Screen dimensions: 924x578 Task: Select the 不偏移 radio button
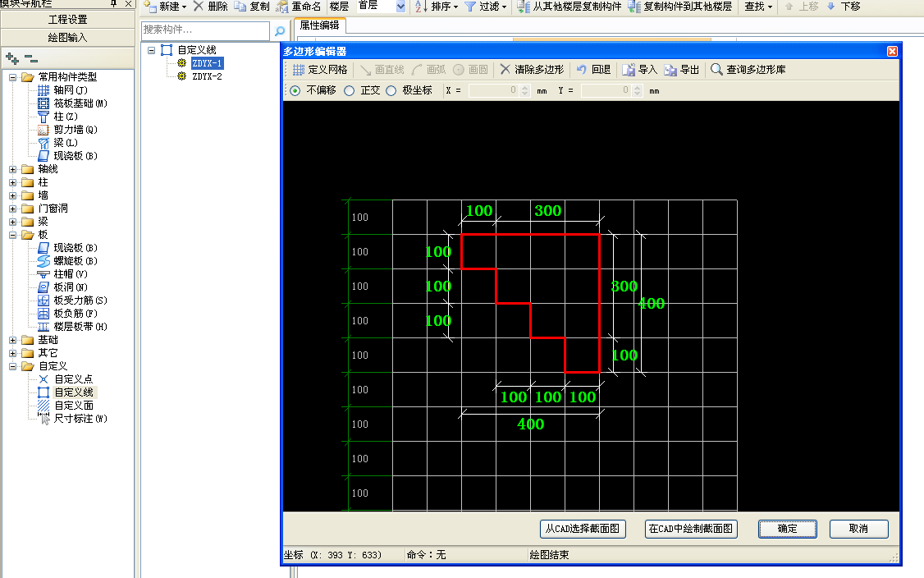click(295, 91)
